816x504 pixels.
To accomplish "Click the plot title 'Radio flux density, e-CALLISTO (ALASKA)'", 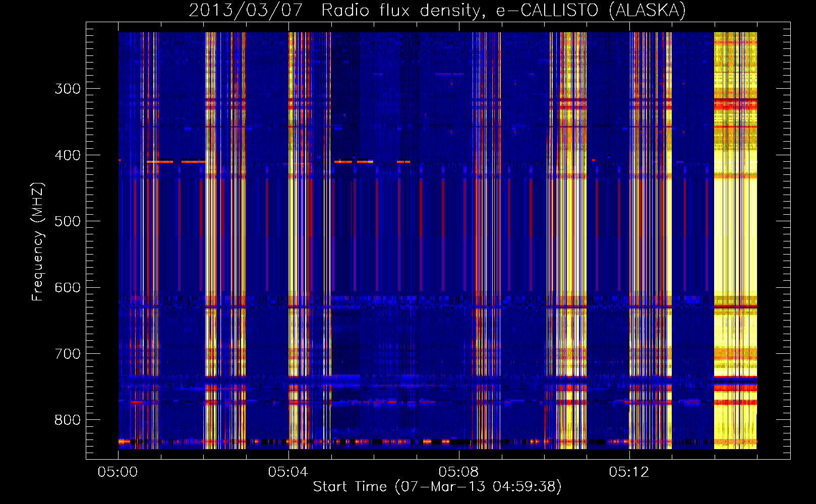I will point(503,11).
